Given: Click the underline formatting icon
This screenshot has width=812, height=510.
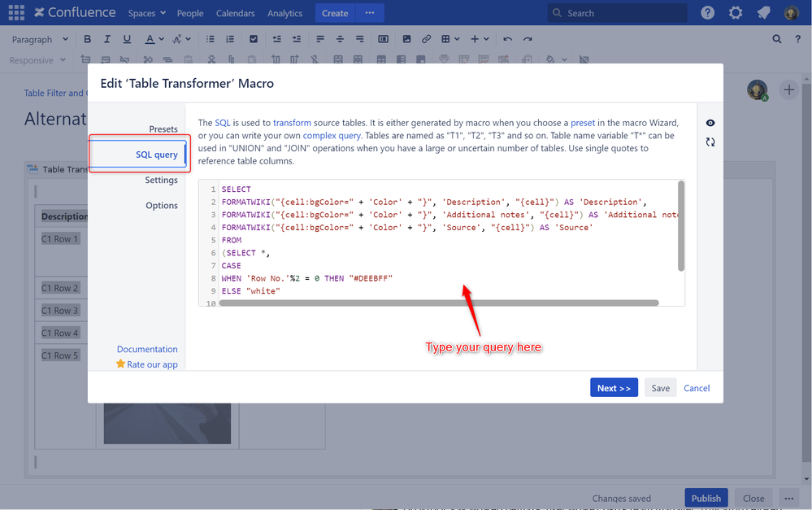Looking at the screenshot, I should pyautogui.click(x=126, y=39).
